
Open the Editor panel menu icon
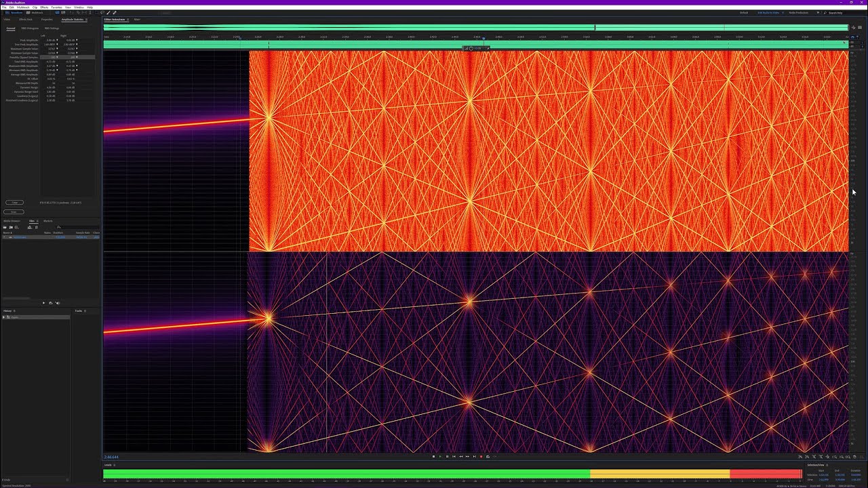[127, 19]
